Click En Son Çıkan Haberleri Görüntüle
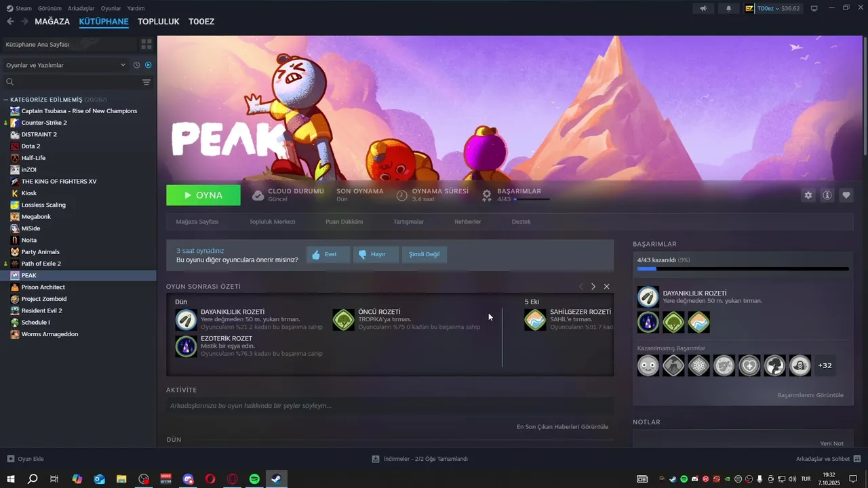Viewport: 868px width, 488px height. pyautogui.click(x=562, y=427)
